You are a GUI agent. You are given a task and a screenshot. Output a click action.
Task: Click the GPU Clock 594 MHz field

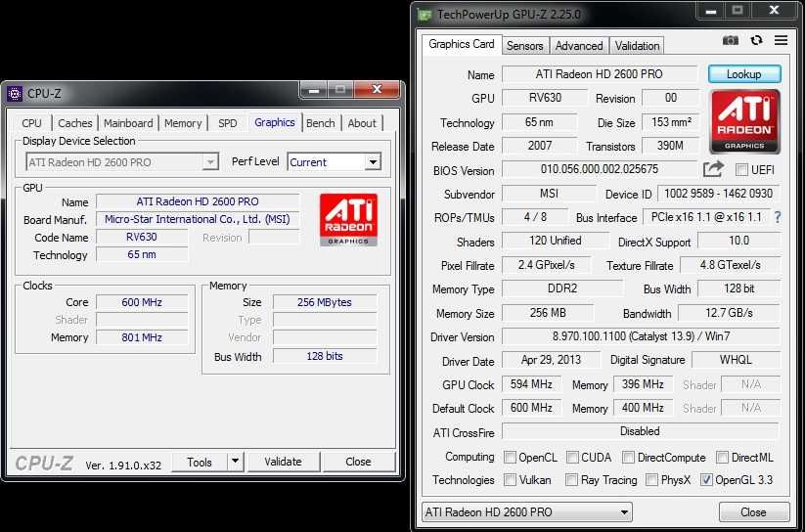(x=531, y=384)
